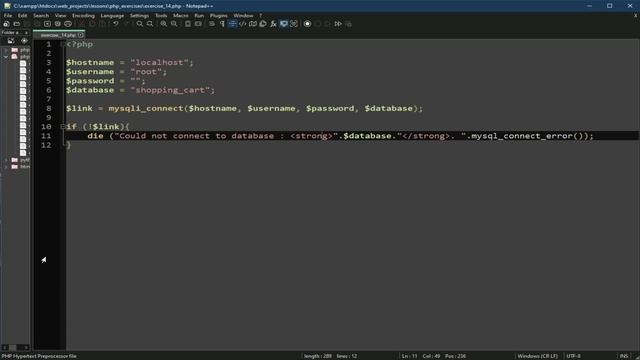Click the Close document toolbar icon

pyautogui.click(x=47, y=24)
